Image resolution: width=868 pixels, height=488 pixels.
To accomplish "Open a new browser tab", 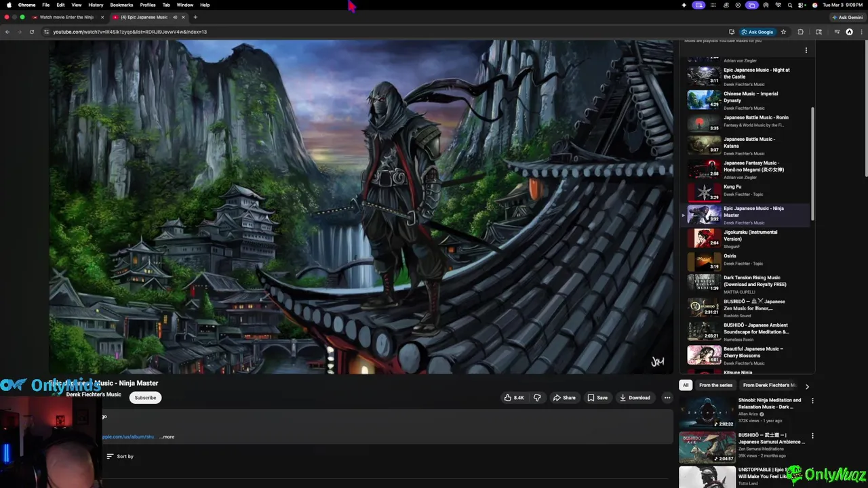I will (195, 17).
